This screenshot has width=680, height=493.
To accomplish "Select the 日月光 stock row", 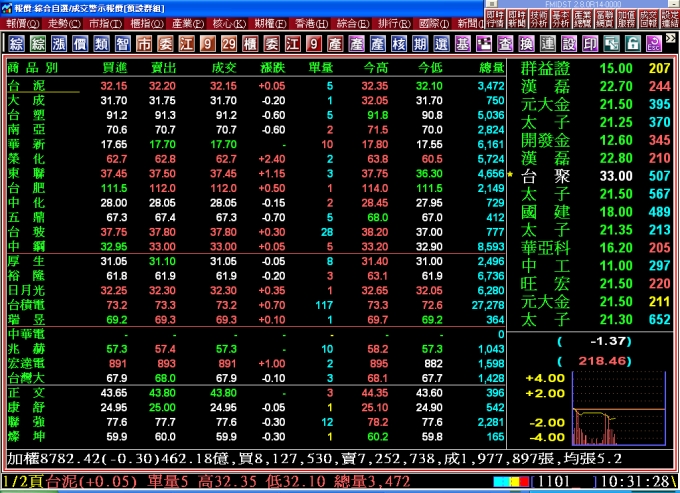I will click(256, 291).
